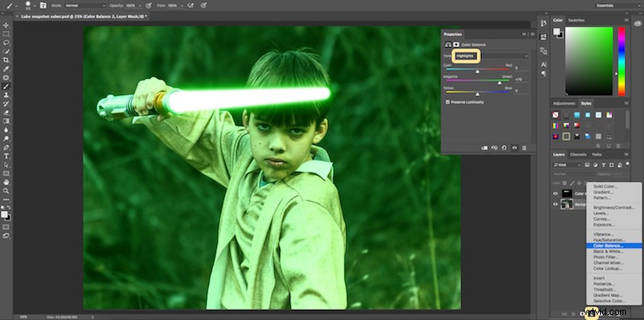Enable airbrush-style build-up in options bar
This screenshot has width=644, height=320.
[190, 5]
